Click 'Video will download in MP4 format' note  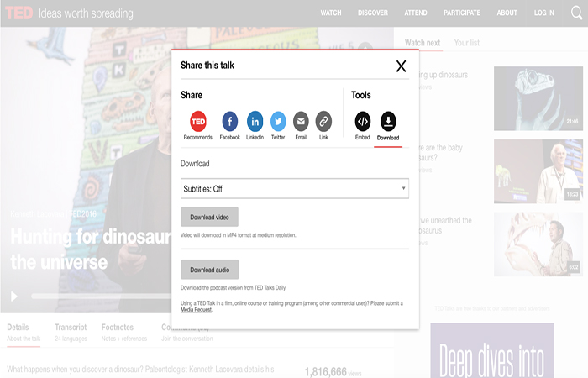pyautogui.click(x=239, y=235)
